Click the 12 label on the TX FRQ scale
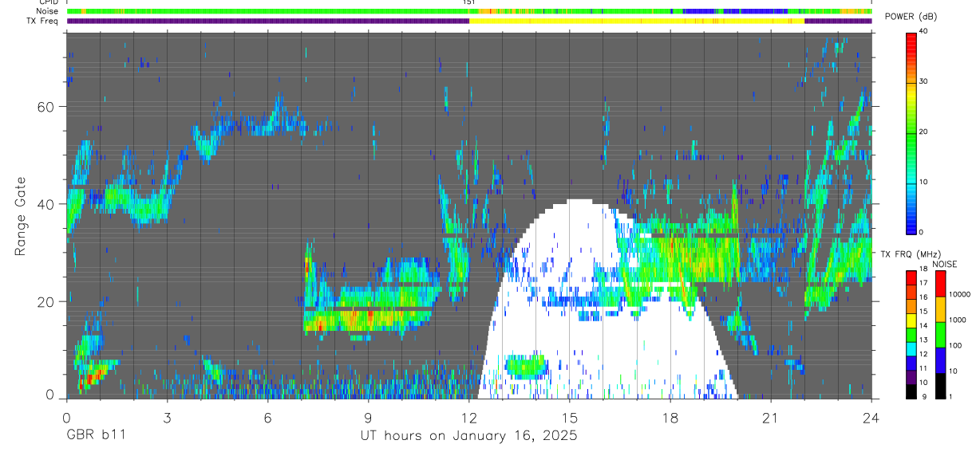 pos(923,354)
